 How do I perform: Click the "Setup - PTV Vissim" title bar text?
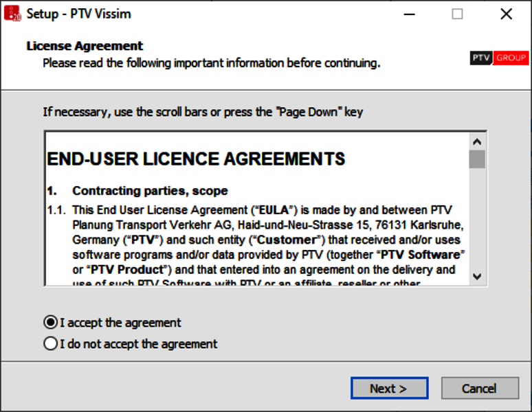78,14
